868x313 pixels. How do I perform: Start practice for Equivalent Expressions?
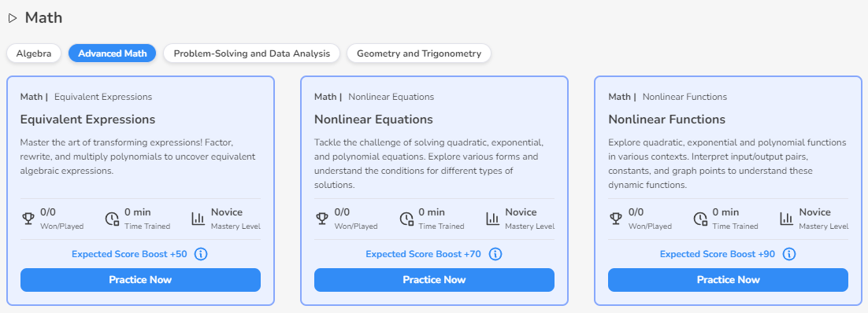pos(141,280)
